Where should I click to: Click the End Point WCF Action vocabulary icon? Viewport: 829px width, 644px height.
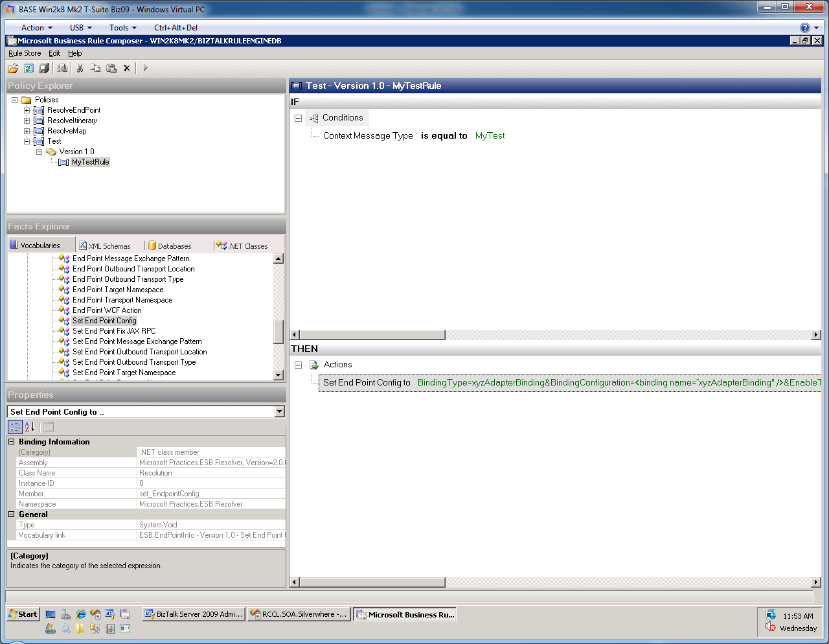[x=64, y=310]
